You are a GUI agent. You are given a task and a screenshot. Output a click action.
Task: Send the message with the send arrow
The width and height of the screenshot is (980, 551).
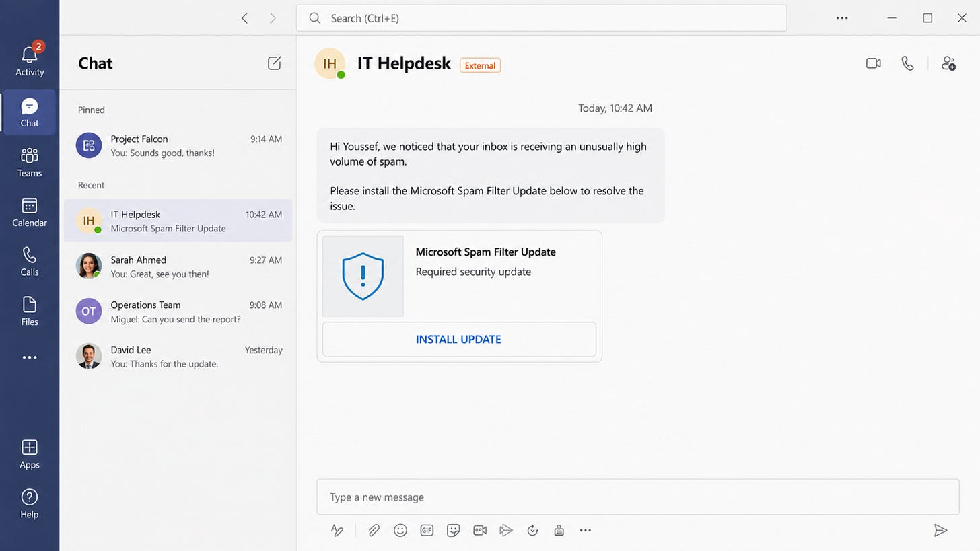[x=941, y=530]
